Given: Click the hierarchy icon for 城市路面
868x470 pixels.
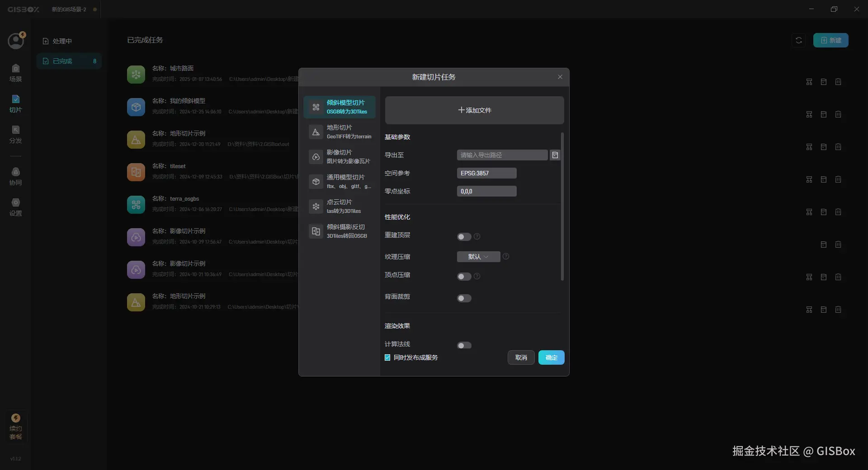Looking at the screenshot, I should (x=809, y=82).
